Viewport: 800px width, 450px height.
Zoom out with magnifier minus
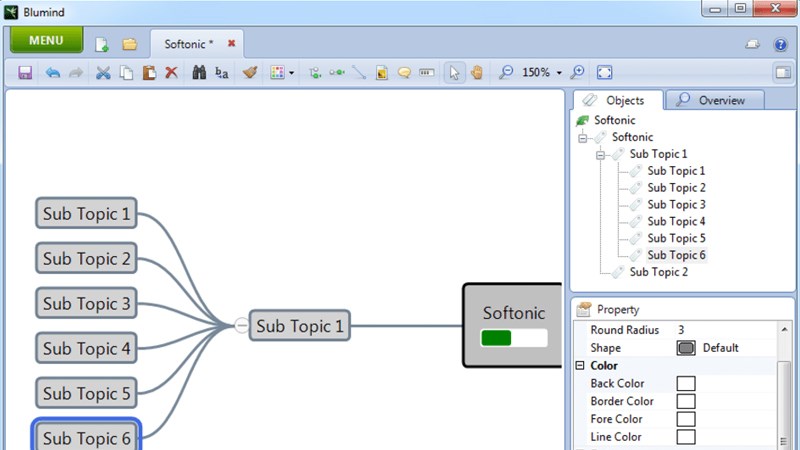click(x=506, y=72)
